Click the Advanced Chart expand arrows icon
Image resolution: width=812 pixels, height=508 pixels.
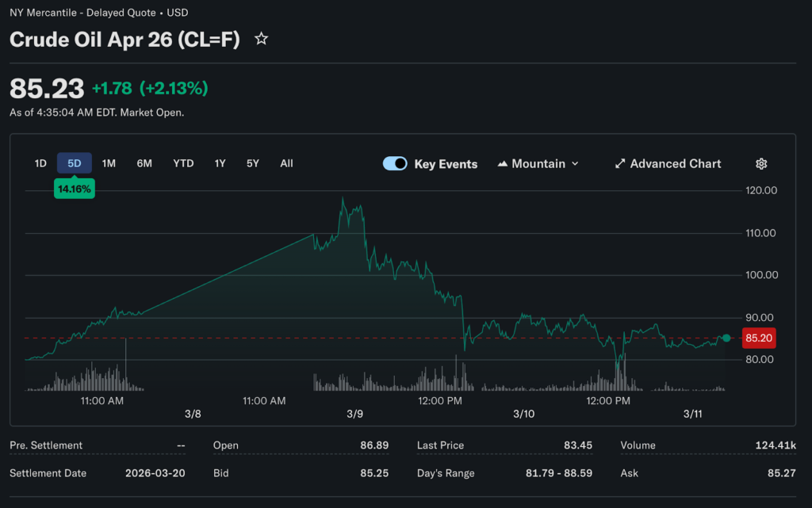coord(620,164)
